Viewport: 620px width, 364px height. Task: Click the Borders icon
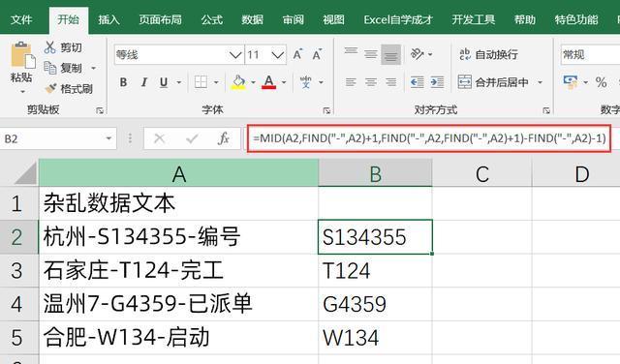[201, 82]
